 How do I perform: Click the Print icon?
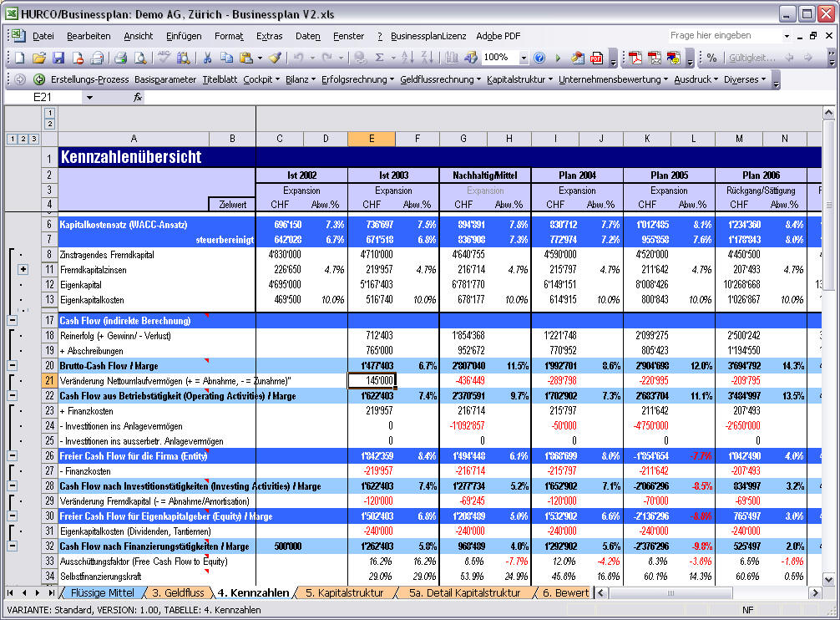[x=120, y=58]
